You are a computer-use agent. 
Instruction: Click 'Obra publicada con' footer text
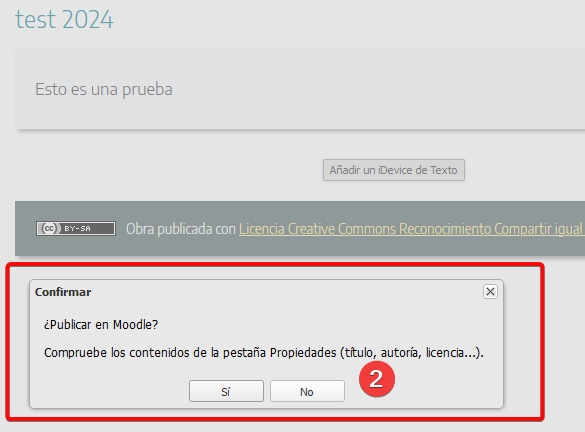coord(181,229)
